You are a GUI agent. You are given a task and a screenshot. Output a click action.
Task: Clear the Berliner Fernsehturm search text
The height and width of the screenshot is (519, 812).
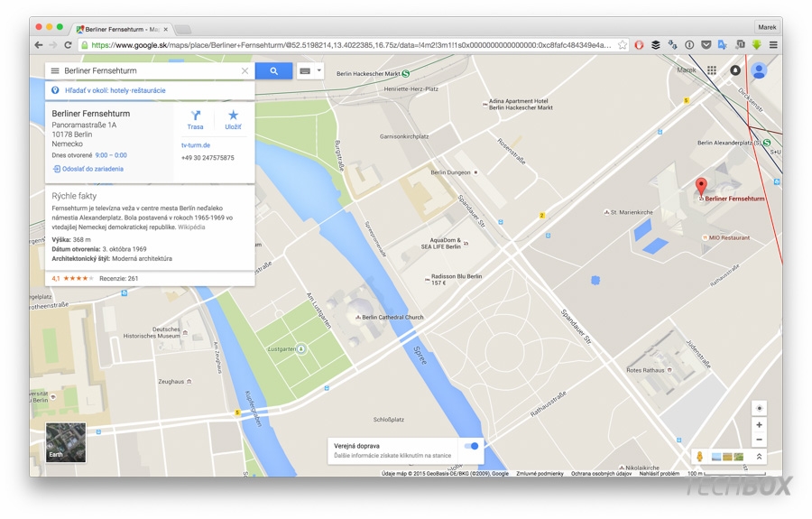[245, 71]
